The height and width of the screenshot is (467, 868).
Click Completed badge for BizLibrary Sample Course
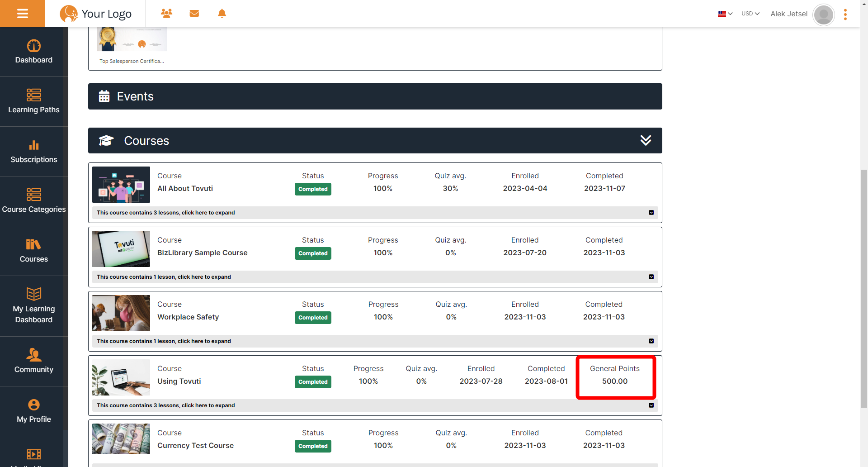313,253
